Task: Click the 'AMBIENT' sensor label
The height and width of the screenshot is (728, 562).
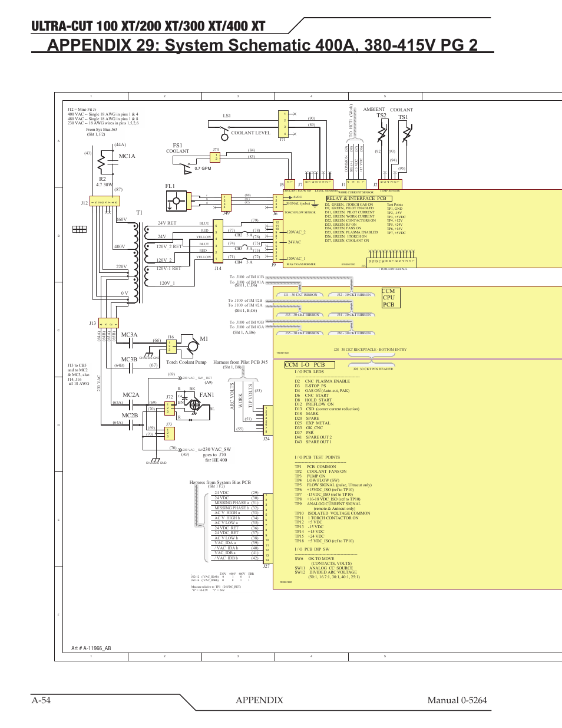Action: [374, 109]
